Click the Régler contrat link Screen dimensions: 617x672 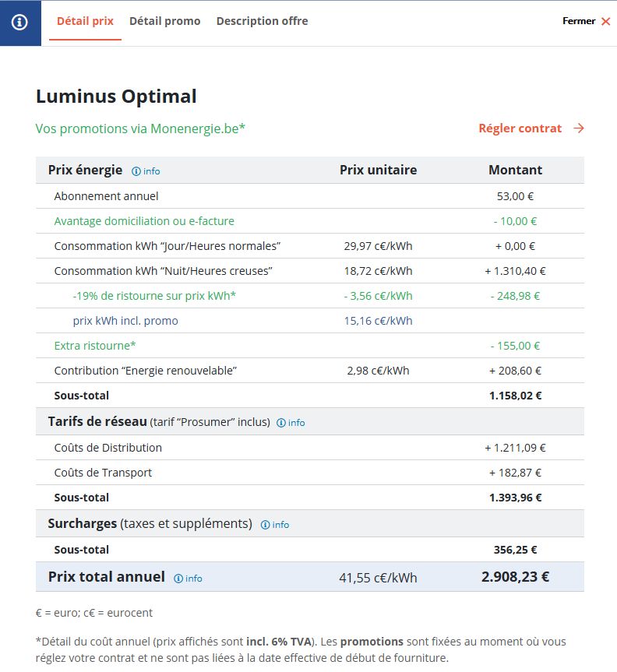(520, 128)
